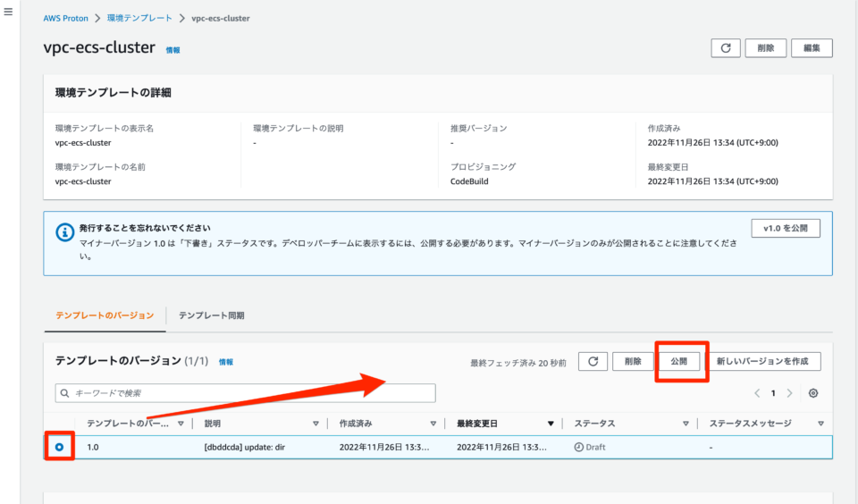858x504 pixels.
Task: Go to the next page of versions
Action: tap(789, 393)
